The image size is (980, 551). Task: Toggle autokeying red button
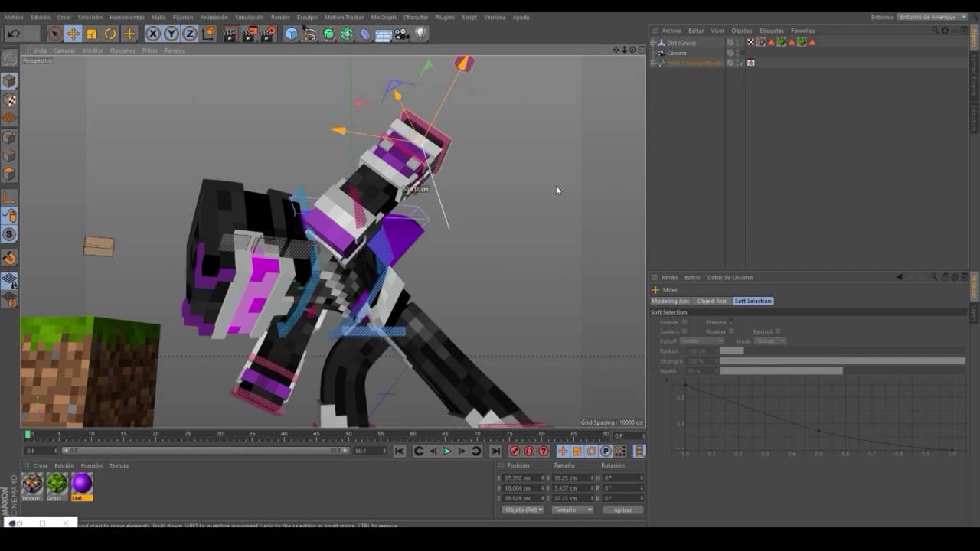[529, 452]
